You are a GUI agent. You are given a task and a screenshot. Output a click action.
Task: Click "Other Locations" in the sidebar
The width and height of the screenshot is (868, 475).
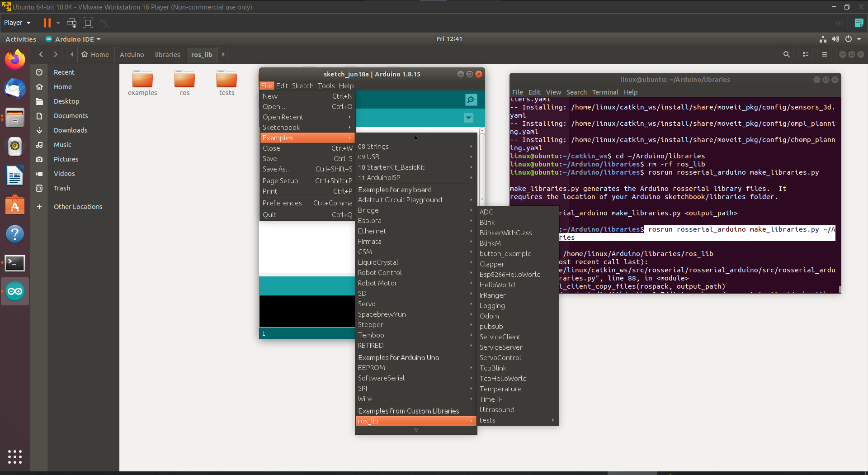[79, 206]
